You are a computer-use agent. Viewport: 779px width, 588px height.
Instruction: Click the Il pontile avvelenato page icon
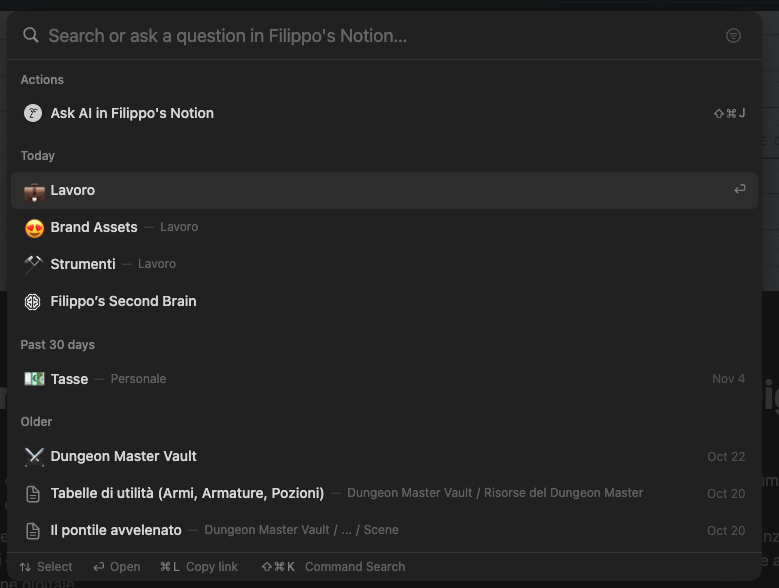33,530
